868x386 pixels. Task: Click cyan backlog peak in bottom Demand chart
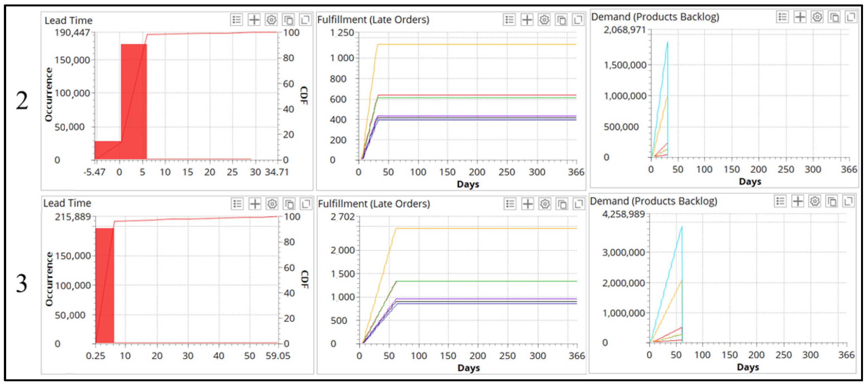pyautogui.click(x=681, y=228)
